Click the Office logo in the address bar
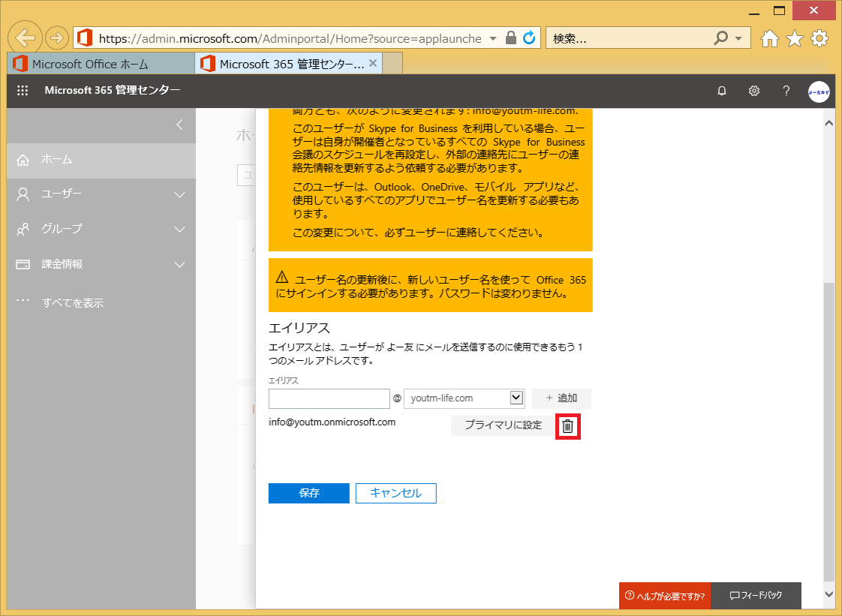This screenshot has height=616, width=842. coord(85,38)
